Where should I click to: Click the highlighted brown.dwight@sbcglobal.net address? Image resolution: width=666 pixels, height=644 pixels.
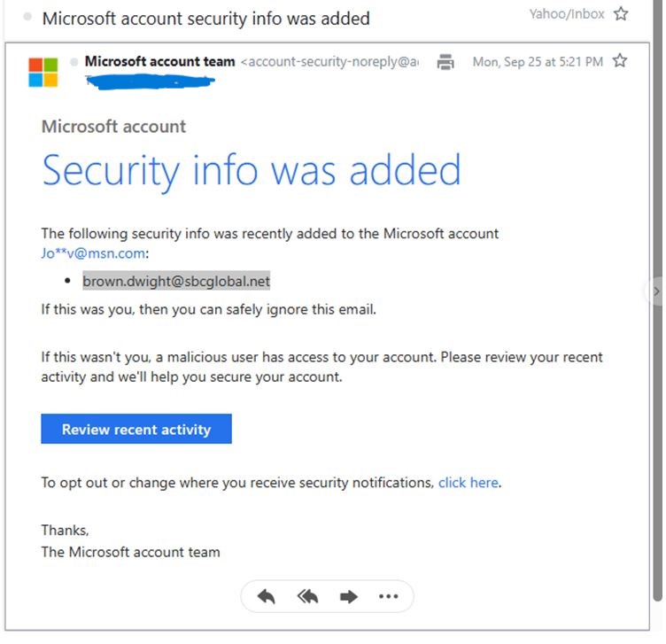point(176,282)
